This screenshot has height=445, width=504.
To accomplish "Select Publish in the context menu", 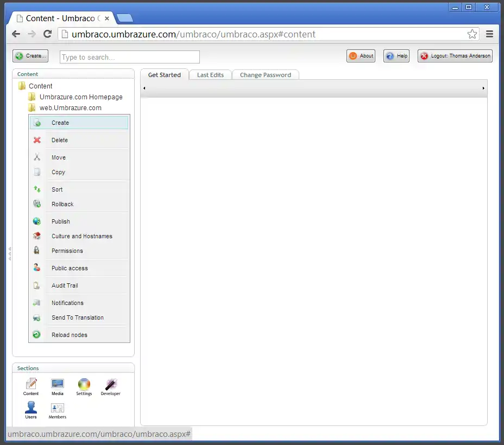I will (79, 221).
